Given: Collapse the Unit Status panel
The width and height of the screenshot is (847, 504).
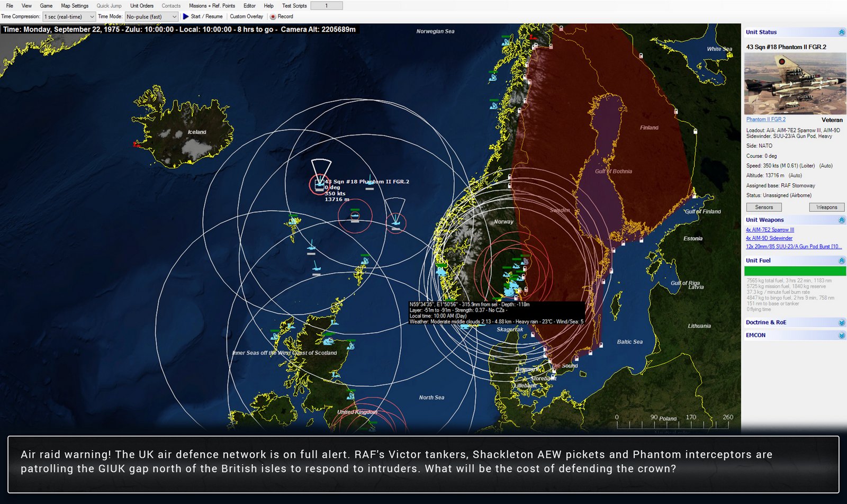Looking at the screenshot, I should point(841,32).
